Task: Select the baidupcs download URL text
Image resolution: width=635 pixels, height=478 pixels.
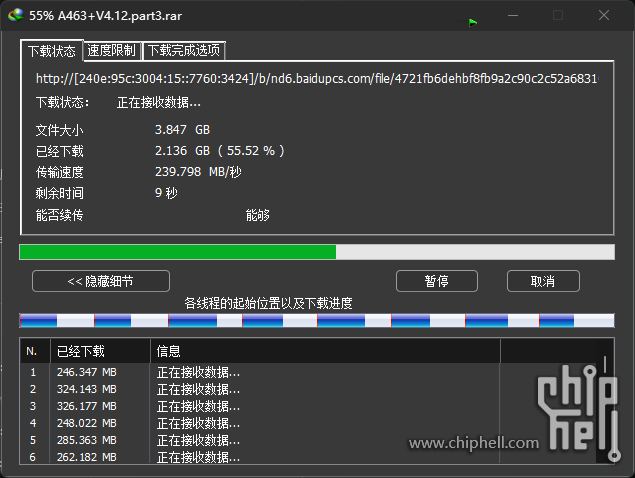Action: point(317,79)
